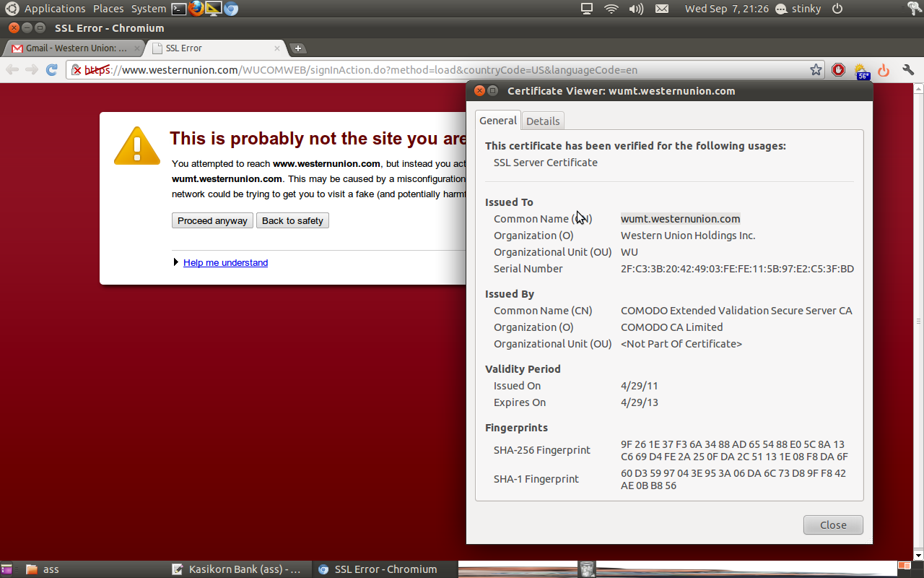Click the 'Back to safety' button
The height and width of the screenshot is (578, 924).
(x=292, y=220)
